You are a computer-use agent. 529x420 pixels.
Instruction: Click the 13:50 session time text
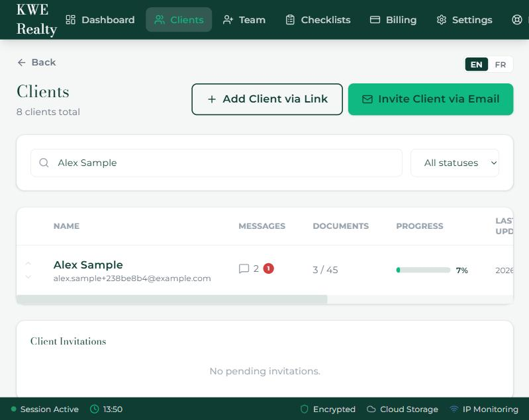pos(113,409)
